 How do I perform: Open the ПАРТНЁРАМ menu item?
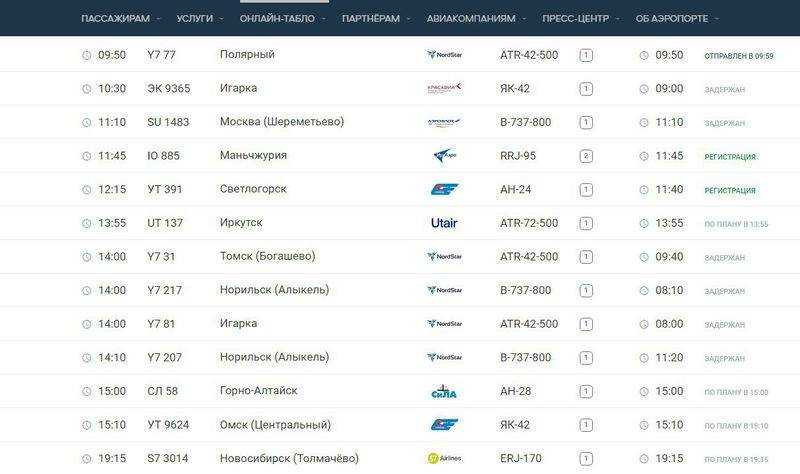click(376, 18)
